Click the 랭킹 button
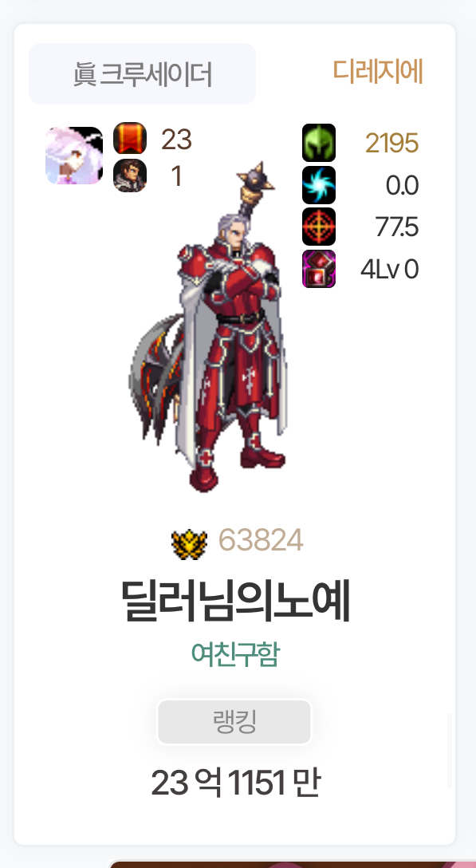This screenshot has height=868, width=476. pyautogui.click(x=234, y=722)
